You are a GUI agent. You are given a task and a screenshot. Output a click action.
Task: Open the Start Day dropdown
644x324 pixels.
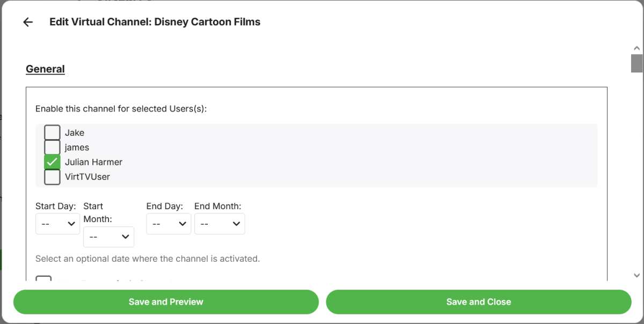tap(57, 224)
